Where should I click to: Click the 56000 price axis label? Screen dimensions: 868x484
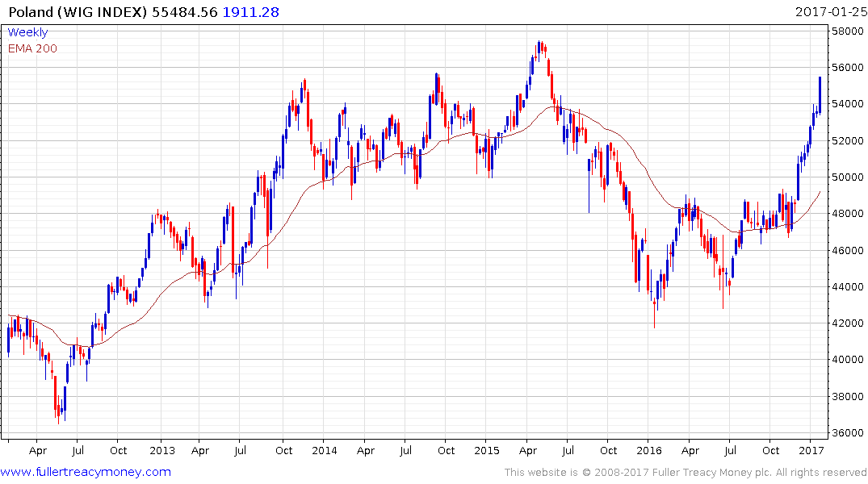tap(848, 68)
